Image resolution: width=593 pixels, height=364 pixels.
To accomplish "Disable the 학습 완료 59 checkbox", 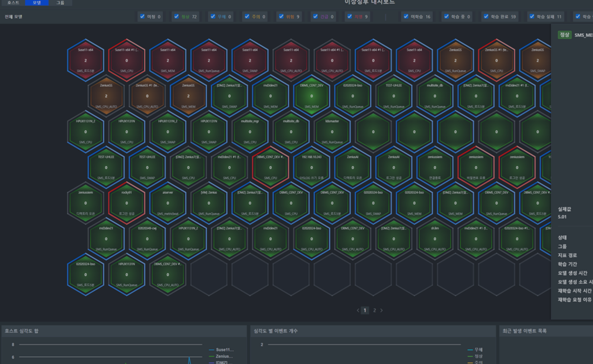I will [486, 17].
